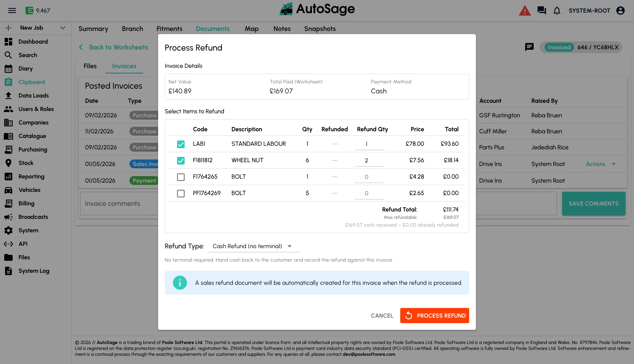634x364 pixels.
Task: Open the red warning alert icon
Action: pyautogui.click(x=525, y=11)
